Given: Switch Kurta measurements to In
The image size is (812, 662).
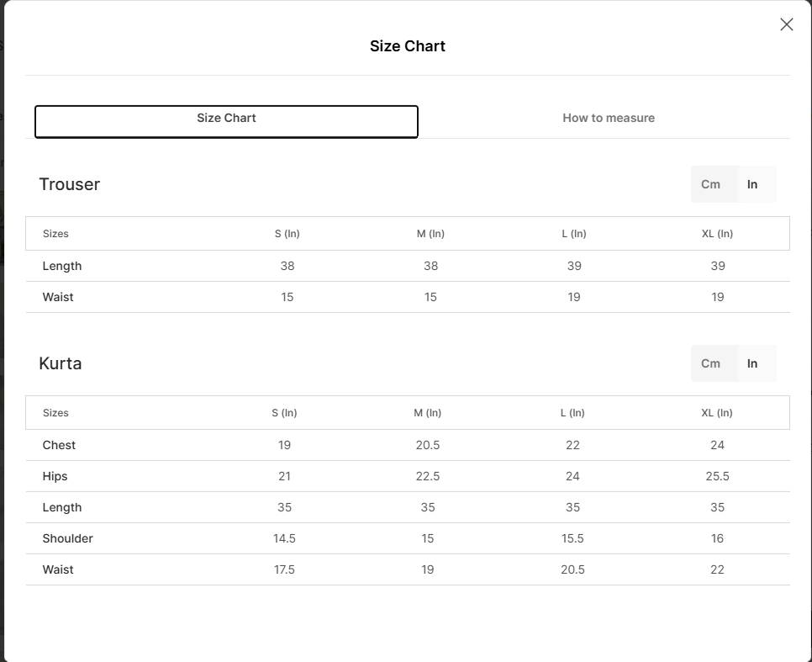Looking at the screenshot, I should pyautogui.click(x=752, y=364).
